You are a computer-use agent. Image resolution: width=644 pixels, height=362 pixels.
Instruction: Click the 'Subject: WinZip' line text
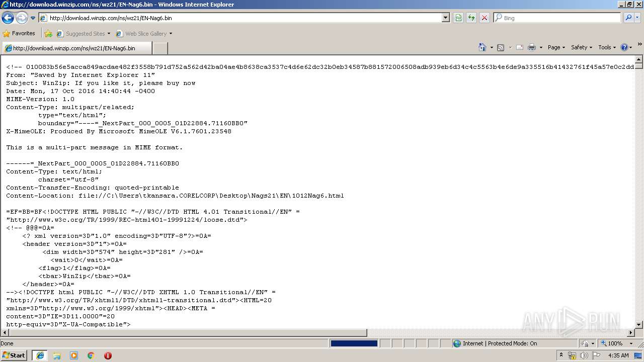[x=101, y=83]
